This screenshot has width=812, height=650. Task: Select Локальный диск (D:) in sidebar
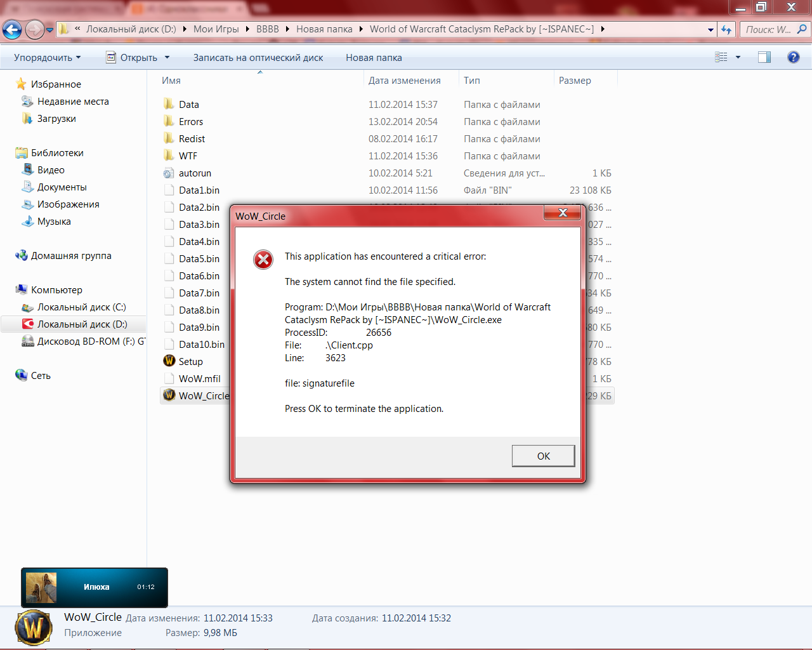point(74,324)
